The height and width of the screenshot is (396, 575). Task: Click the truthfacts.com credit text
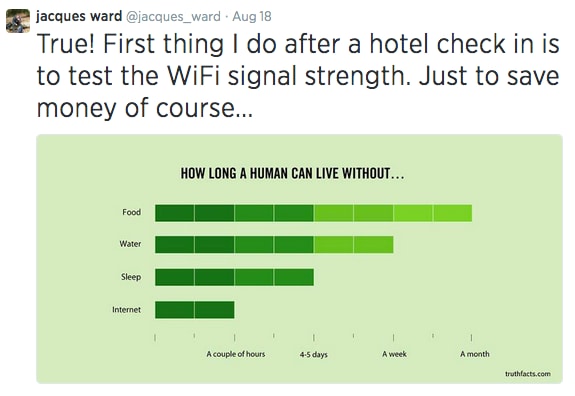(528, 374)
